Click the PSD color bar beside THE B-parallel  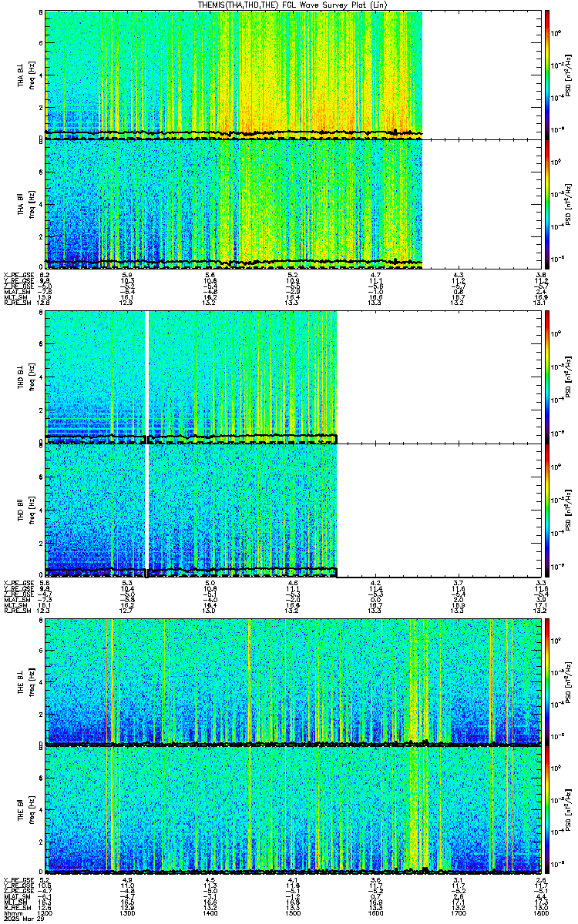(547, 811)
